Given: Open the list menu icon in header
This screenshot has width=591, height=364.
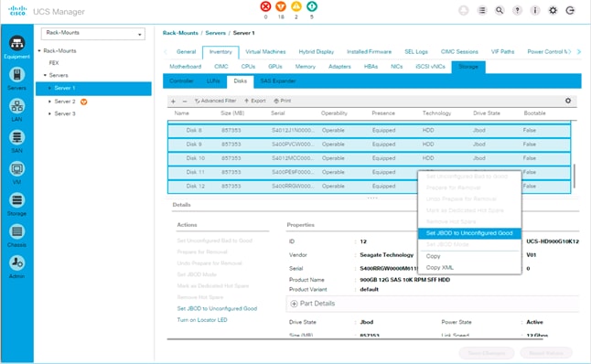Looking at the screenshot, I should (482, 11).
